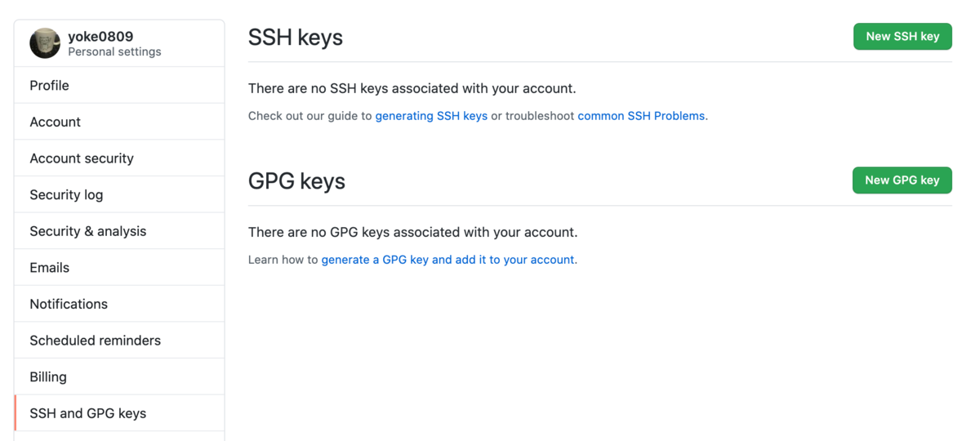Open generate a GPG key link

(x=448, y=260)
